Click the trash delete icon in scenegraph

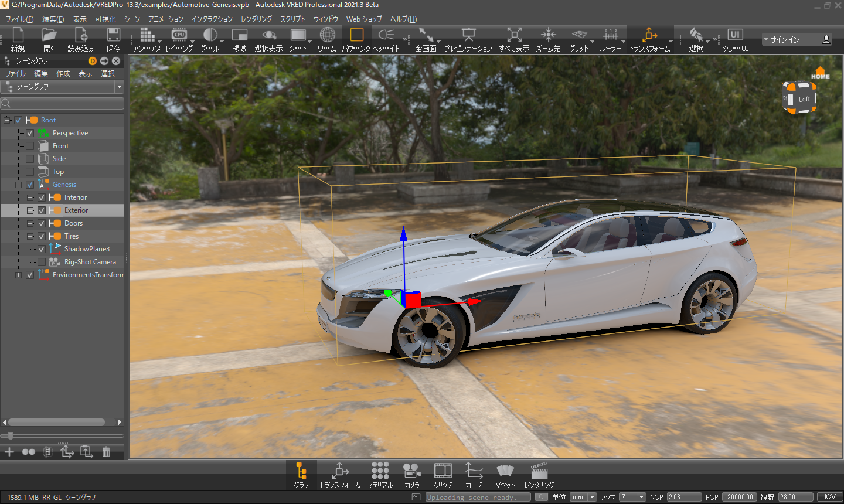click(106, 452)
